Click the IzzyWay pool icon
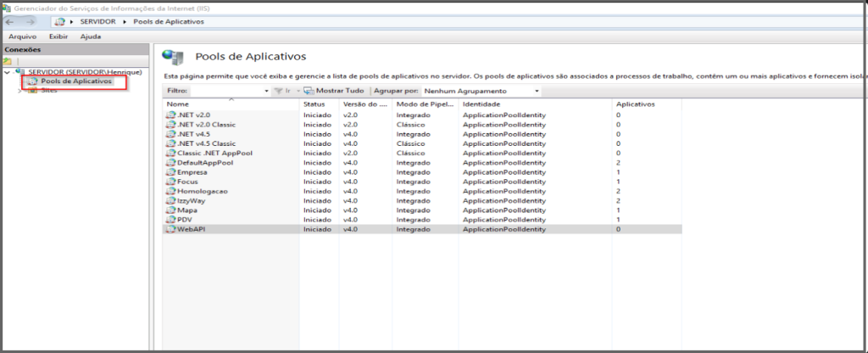Image resolution: width=868 pixels, height=353 pixels. click(x=170, y=200)
